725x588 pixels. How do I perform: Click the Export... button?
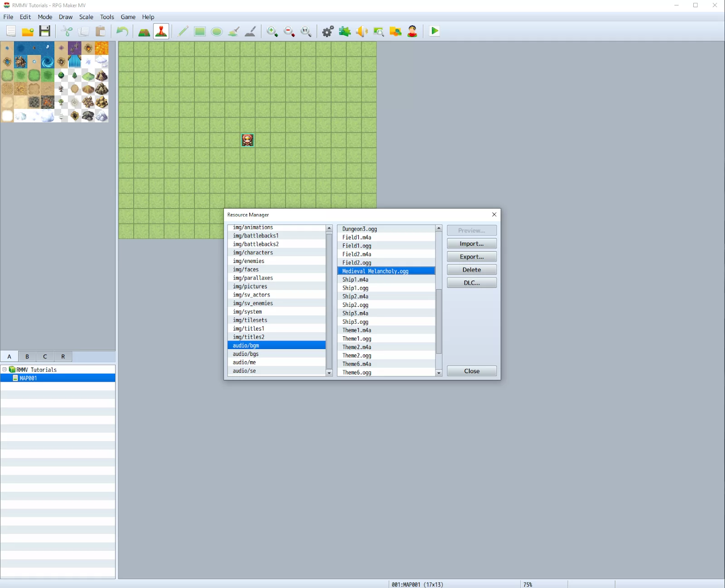click(472, 257)
